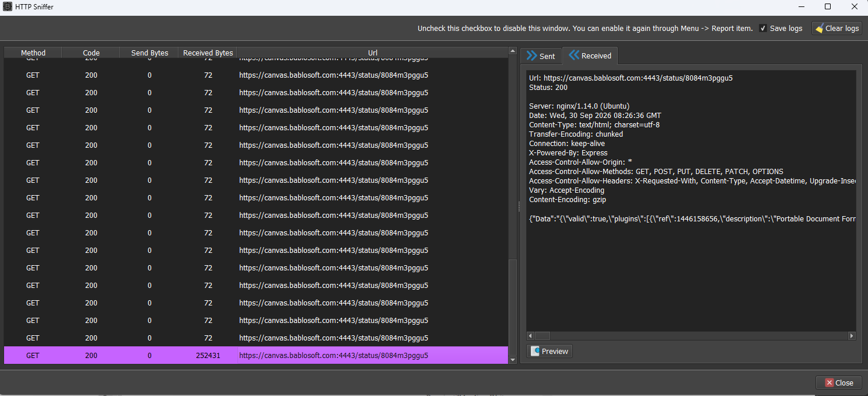Click the "Connection: keep-alive" line
The width and height of the screenshot is (868, 396).
coord(566,144)
